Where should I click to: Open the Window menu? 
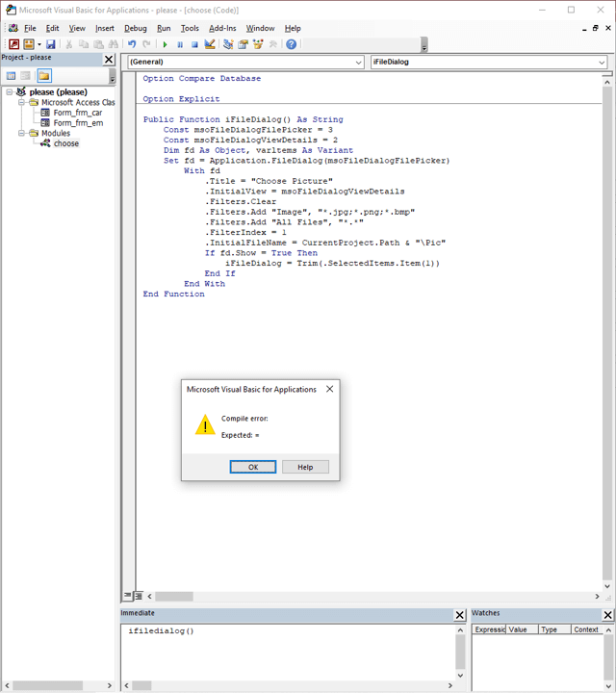[260, 28]
